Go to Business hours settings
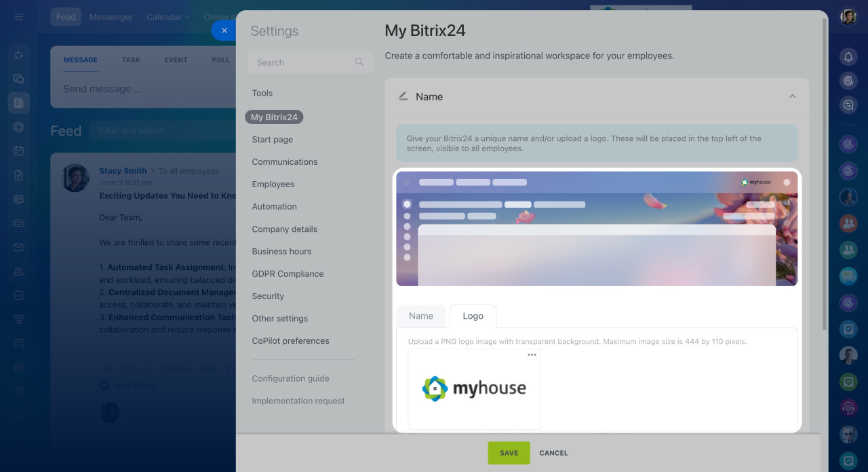The image size is (868, 472). [x=281, y=252]
